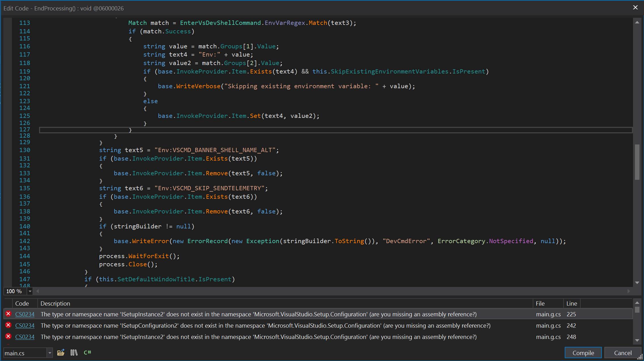Click the red error icon beside line 225
This screenshot has height=361, width=644.
tap(8, 314)
